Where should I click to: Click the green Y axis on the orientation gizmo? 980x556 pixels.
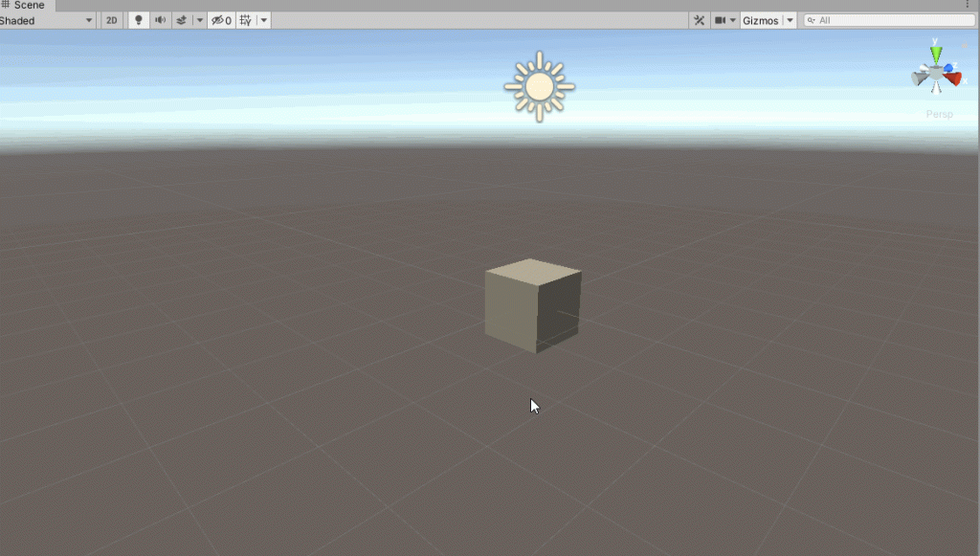click(936, 53)
